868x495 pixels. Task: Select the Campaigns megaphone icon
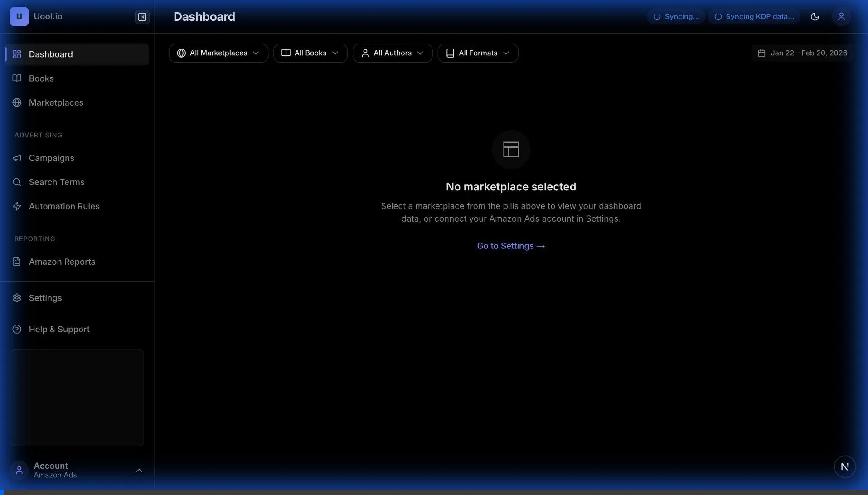click(x=17, y=158)
